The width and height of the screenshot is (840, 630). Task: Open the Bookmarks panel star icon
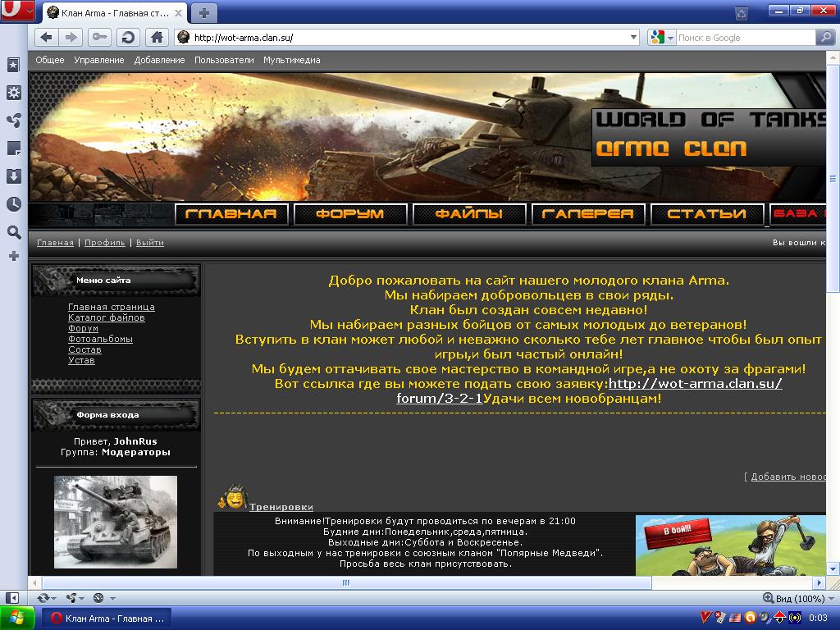(13, 66)
